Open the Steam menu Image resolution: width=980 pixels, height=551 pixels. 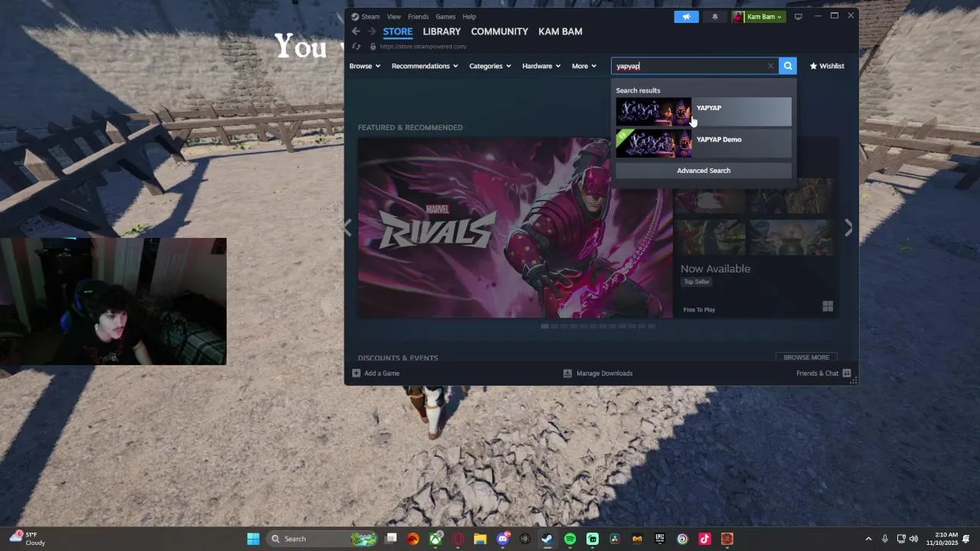(x=365, y=16)
